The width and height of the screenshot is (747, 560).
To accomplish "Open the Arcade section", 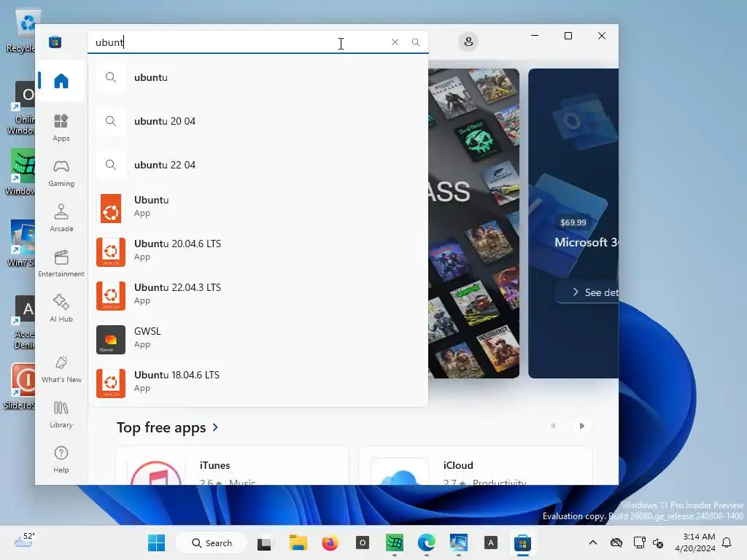I will coord(61,218).
